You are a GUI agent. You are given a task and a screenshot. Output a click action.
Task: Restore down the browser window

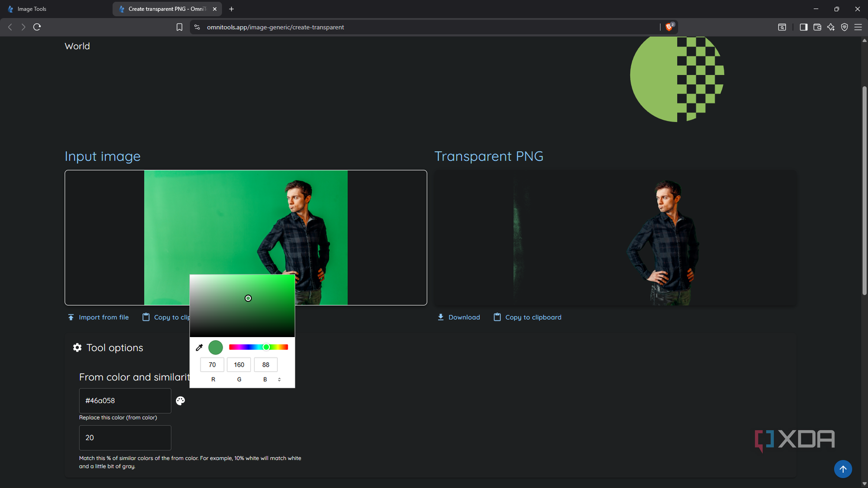836,9
